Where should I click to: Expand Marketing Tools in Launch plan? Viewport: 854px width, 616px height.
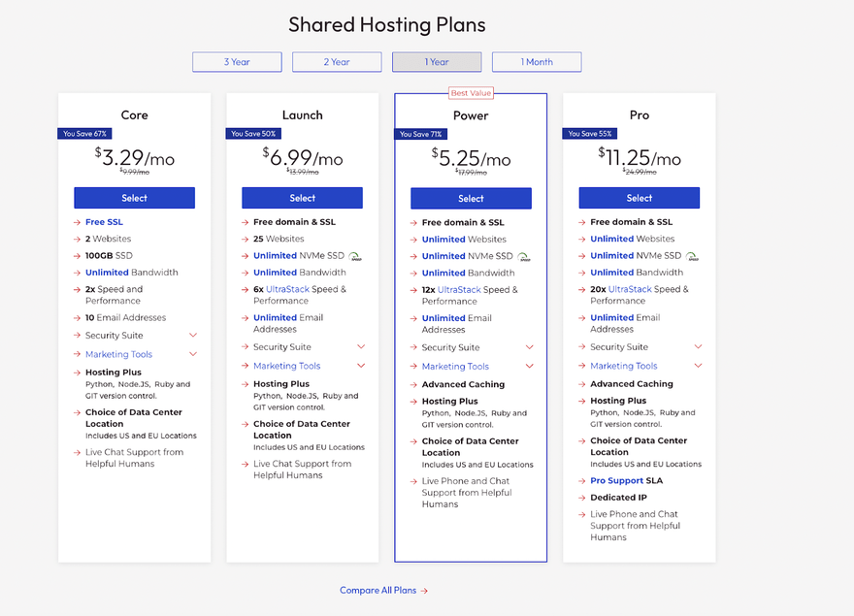361,366
